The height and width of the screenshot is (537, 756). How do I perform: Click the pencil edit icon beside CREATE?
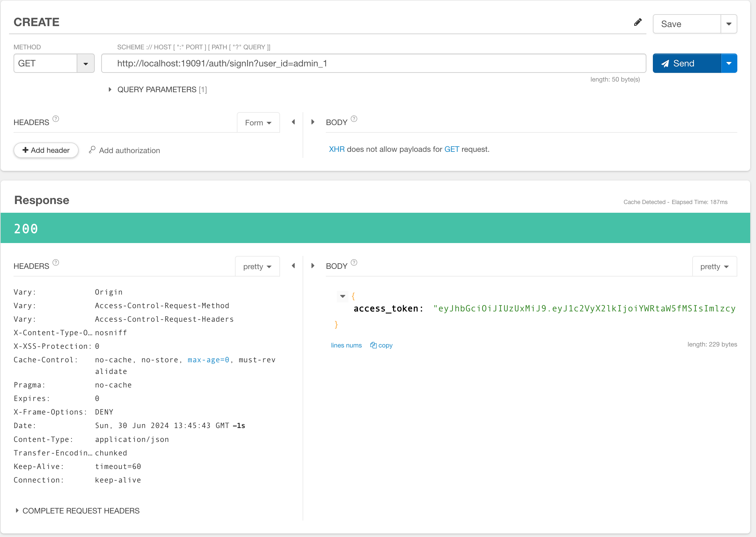click(x=638, y=22)
